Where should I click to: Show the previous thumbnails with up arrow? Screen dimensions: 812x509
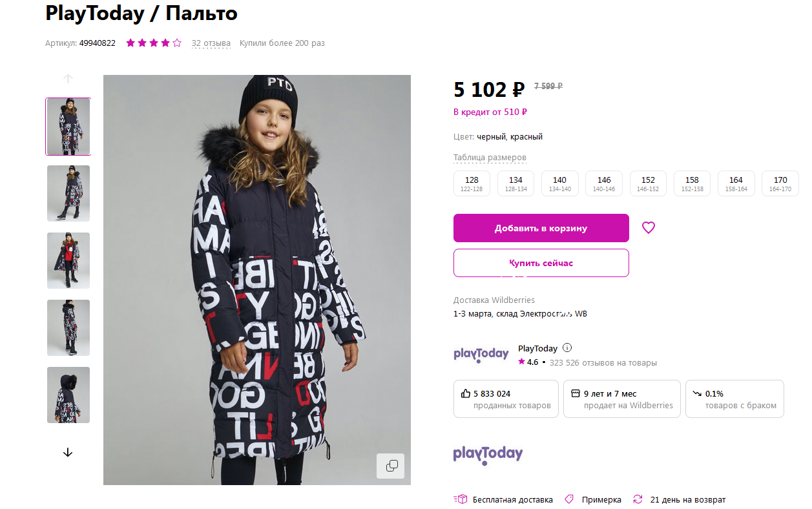68,79
